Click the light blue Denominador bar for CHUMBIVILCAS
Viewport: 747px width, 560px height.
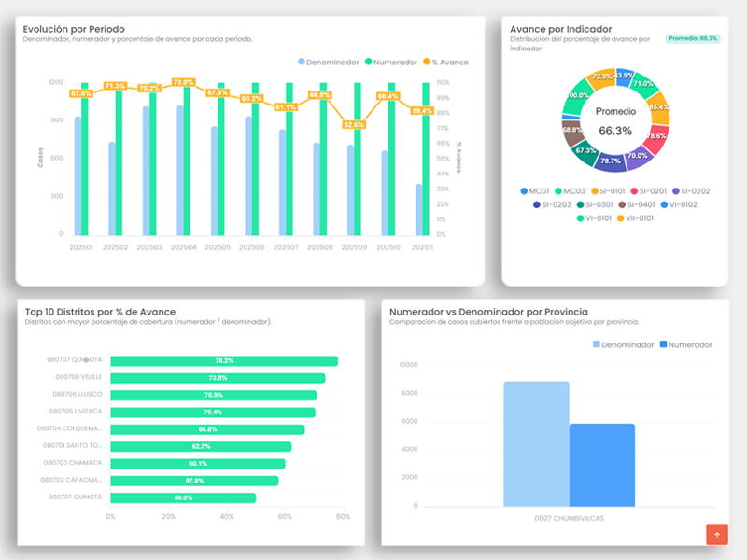click(536, 443)
